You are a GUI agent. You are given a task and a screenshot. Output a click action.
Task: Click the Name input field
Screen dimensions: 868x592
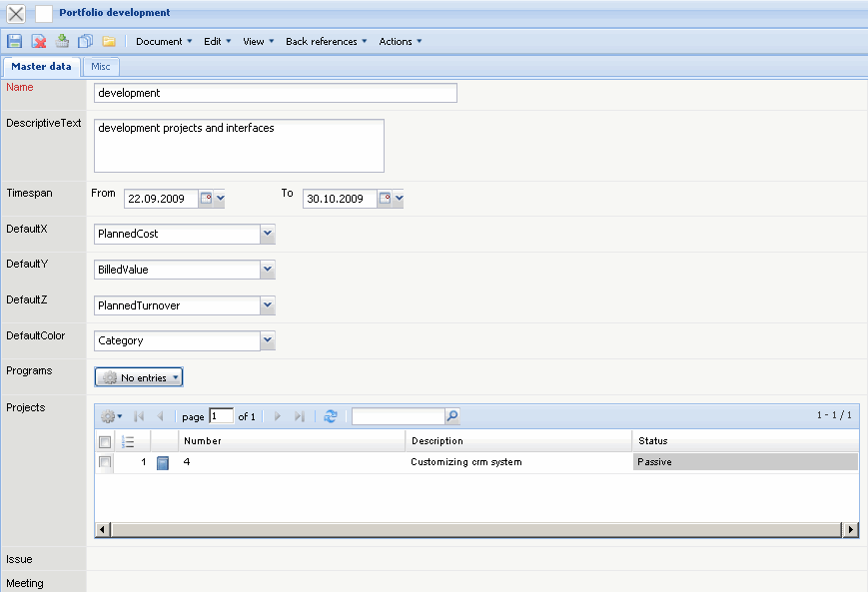275,93
